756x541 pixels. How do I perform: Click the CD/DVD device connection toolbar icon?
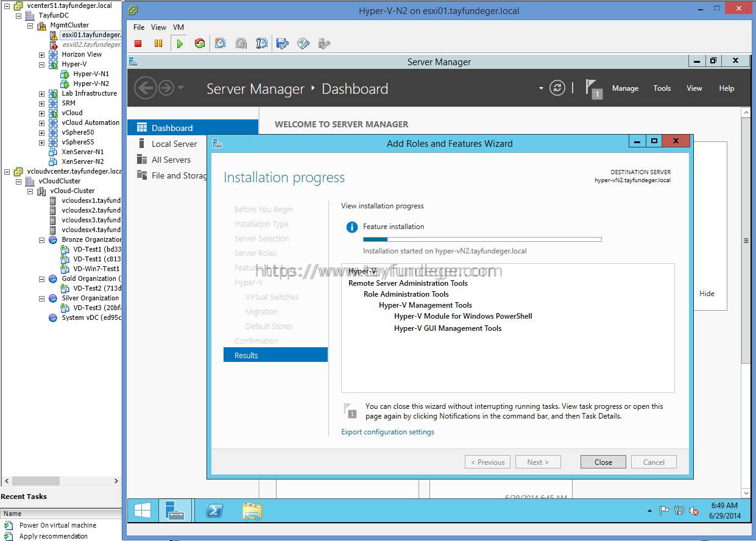point(303,43)
